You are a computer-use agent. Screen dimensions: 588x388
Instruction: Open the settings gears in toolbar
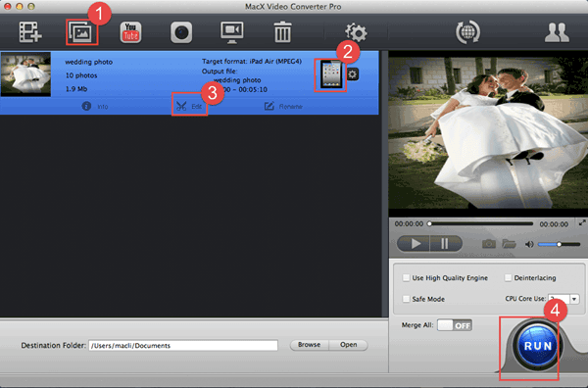pyautogui.click(x=356, y=32)
